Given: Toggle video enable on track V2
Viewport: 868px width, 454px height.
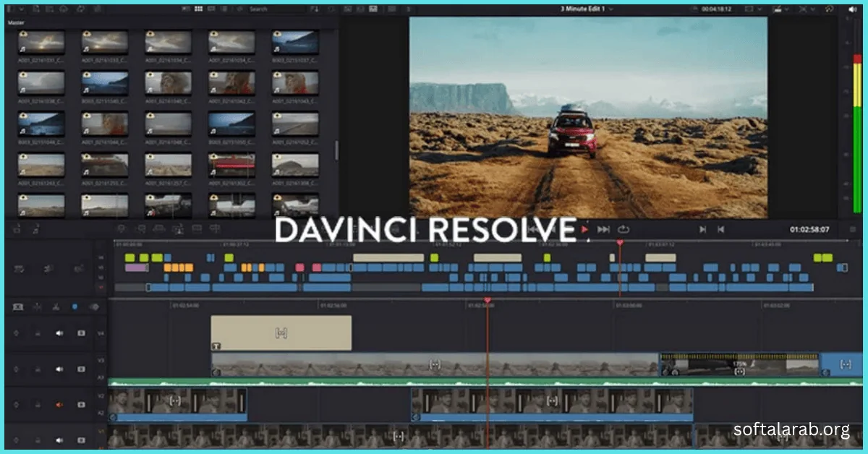Looking at the screenshot, I should (81, 405).
